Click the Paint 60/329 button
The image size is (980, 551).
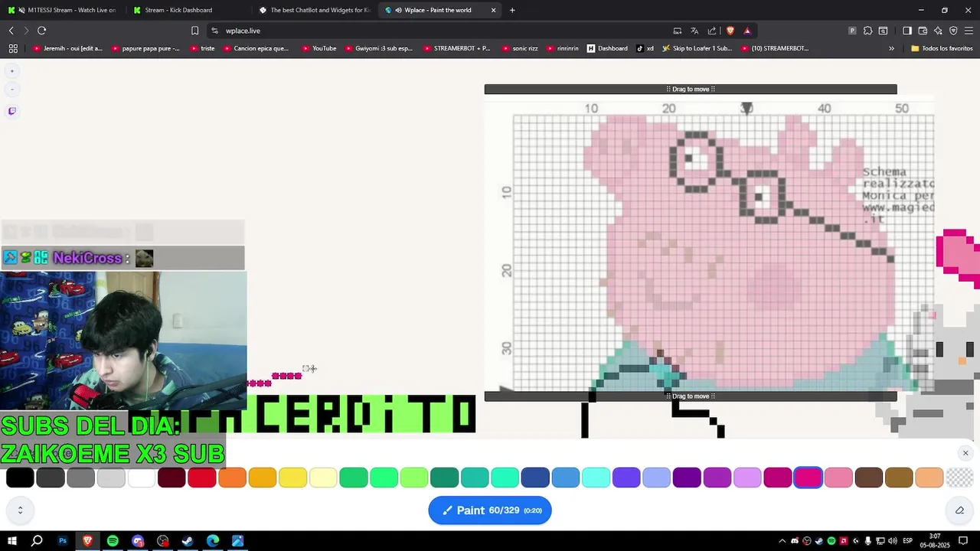[x=490, y=510]
